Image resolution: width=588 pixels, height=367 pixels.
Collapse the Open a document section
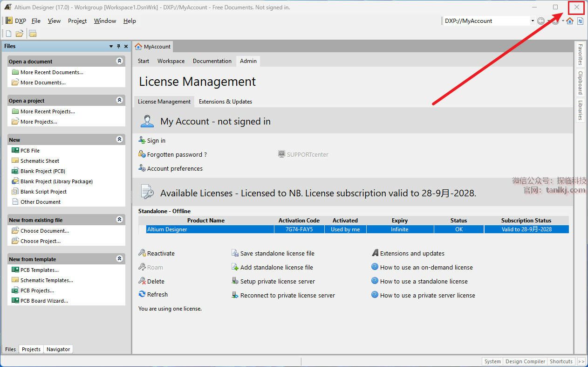(x=119, y=61)
